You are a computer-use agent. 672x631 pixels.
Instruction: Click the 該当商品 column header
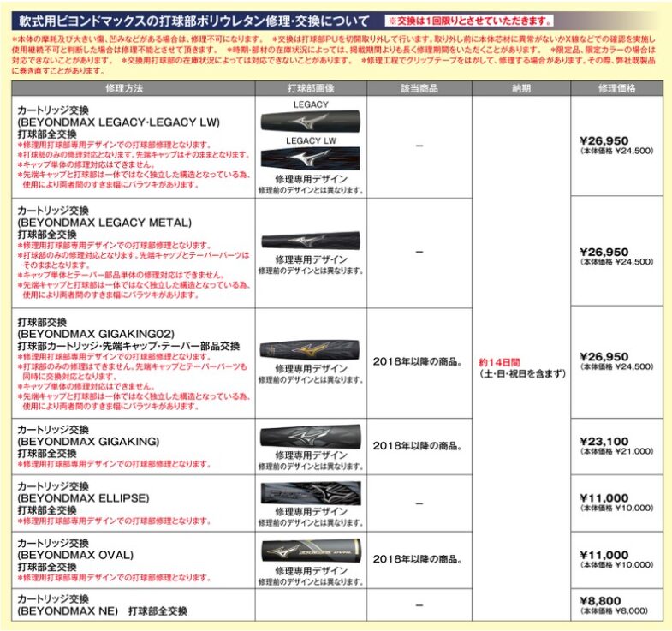pyautogui.click(x=419, y=88)
